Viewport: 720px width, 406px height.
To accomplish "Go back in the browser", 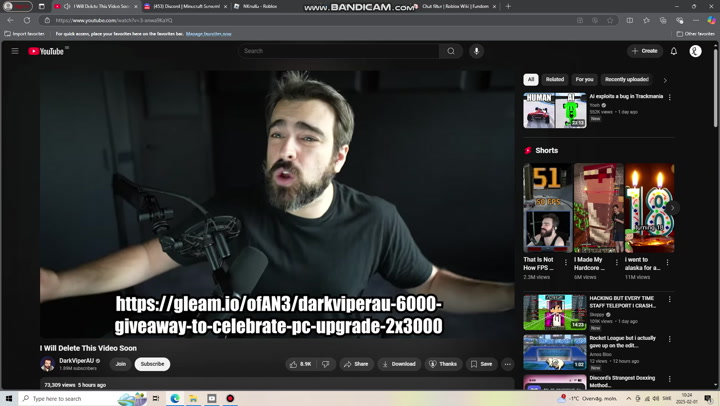I will pyautogui.click(x=11, y=20).
